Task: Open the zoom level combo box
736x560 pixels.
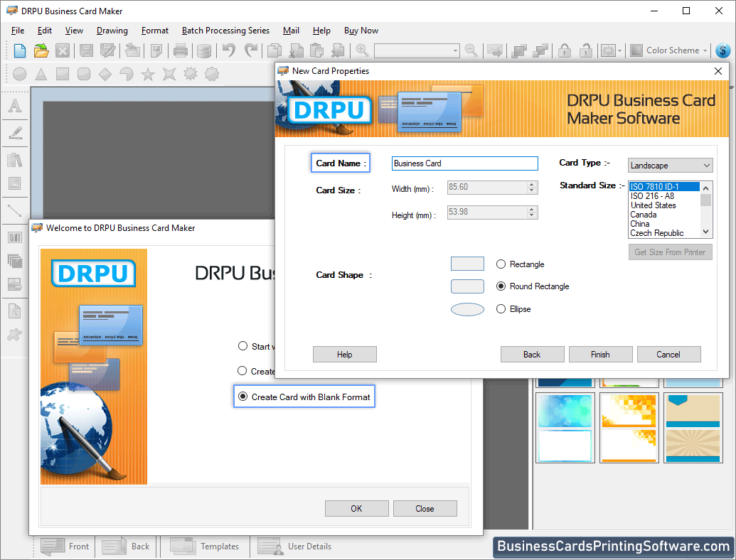Action: (416, 50)
